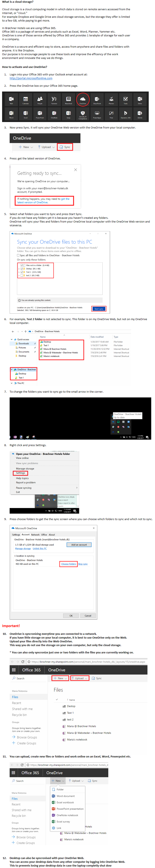This screenshot has width=155, height=868.
Task: Click the Stop sync link
Action: point(83,564)
